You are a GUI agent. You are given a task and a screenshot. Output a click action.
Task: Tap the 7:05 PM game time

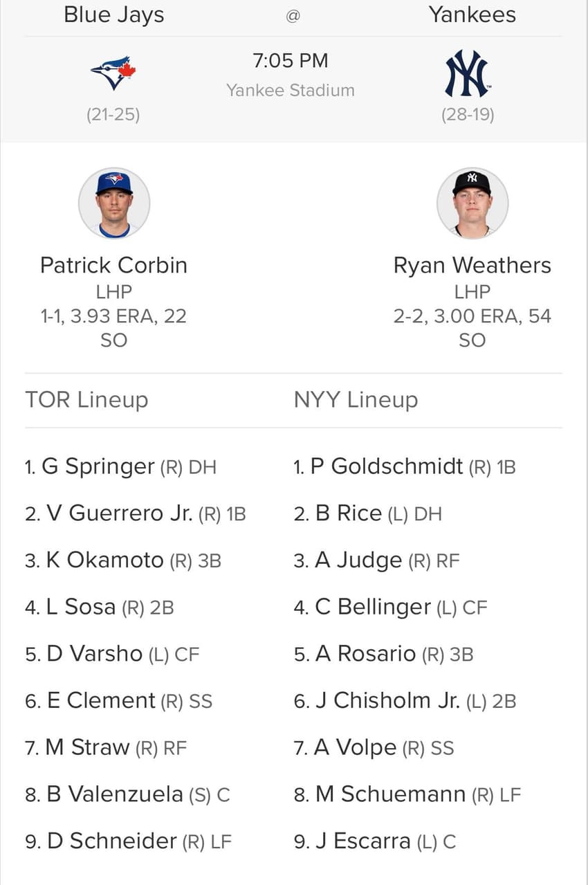[x=291, y=60]
